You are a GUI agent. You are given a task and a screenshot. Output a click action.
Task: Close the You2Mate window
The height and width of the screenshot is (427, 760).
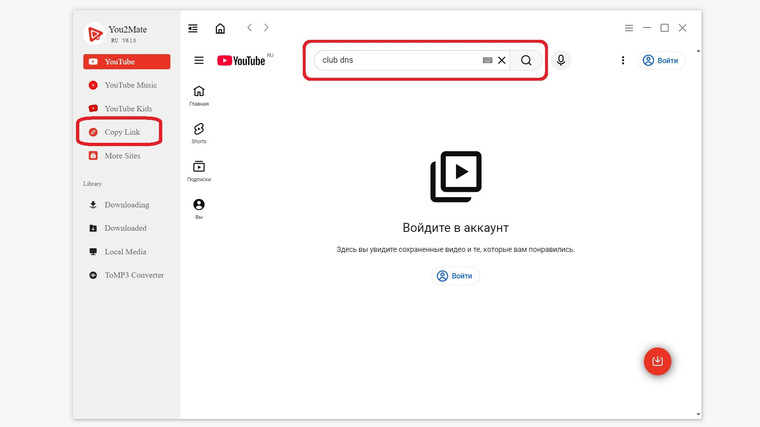682,28
